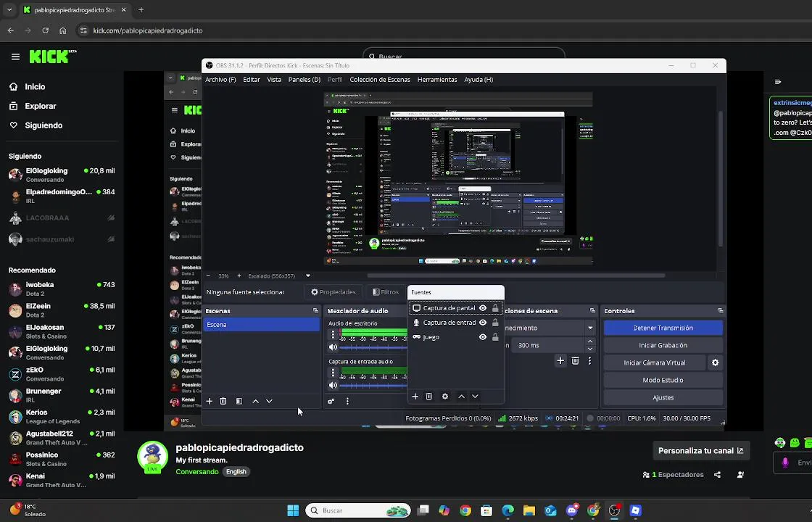Open Colección de Escenas menu
The image size is (812, 522).
click(380, 80)
